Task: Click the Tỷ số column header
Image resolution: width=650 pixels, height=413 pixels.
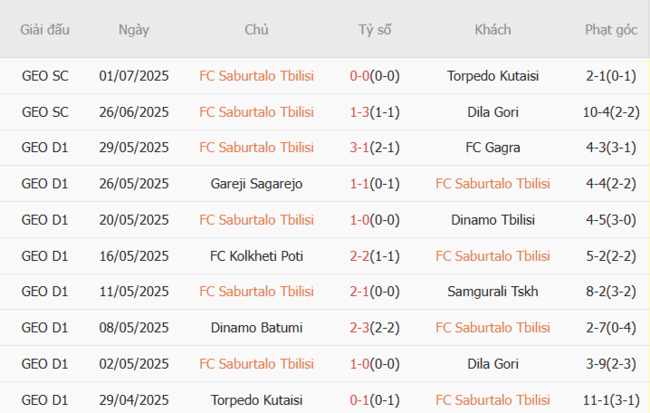Action: pyautogui.click(x=376, y=30)
